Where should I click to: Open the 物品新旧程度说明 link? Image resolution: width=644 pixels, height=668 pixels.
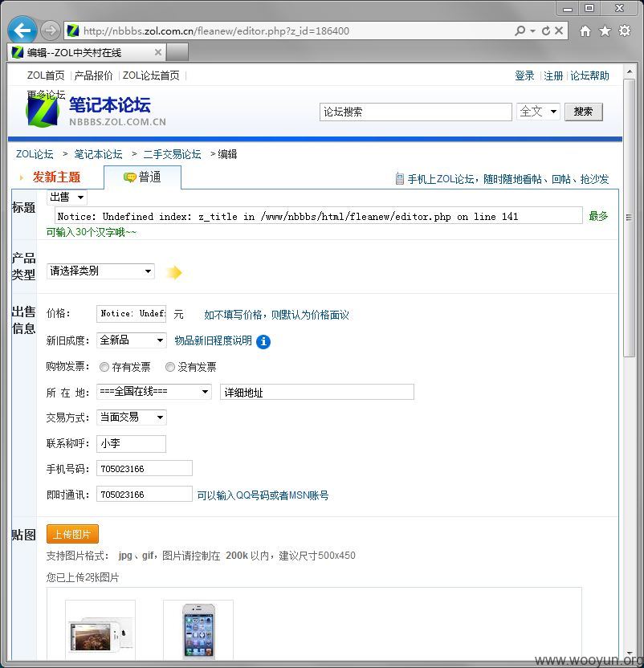tap(213, 340)
